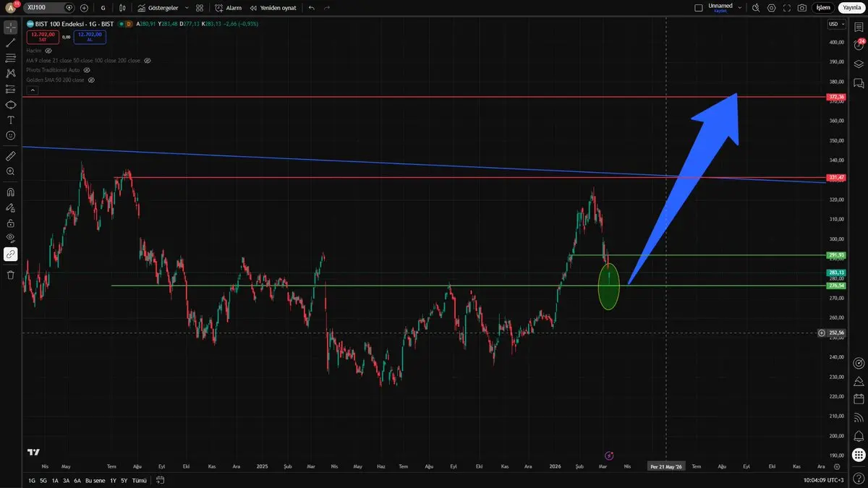
Task: Click the highlighted link drawings tool
Action: tap(11, 254)
